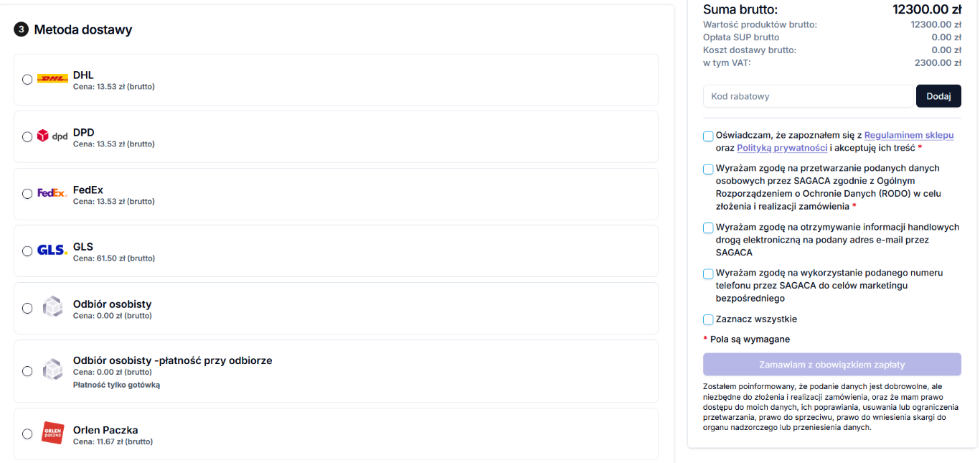This screenshot has height=463, width=980.
Task: Click the FedEx carrier logo
Action: coord(52,193)
